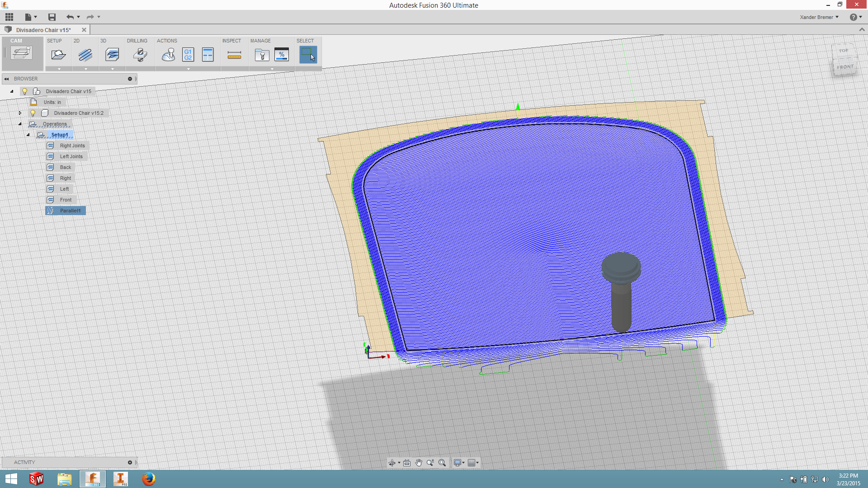Click the Drill operation tool icon
The width and height of the screenshot is (868, 488).
[x=140, y=54]
